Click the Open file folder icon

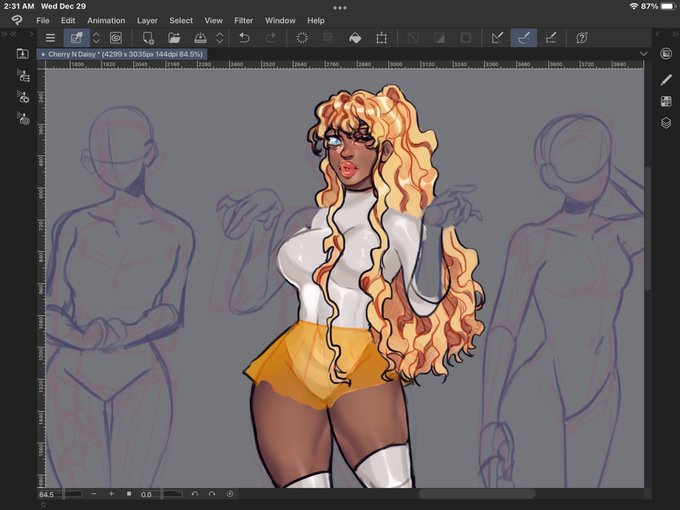coord(174,38)
